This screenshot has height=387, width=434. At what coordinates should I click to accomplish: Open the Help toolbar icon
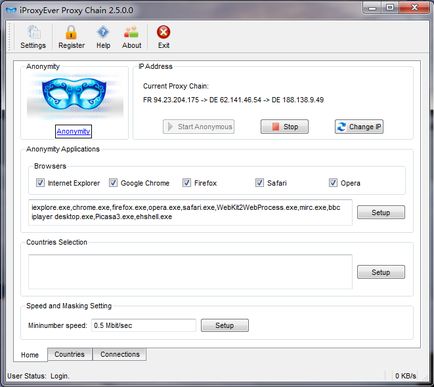point(103,37)
